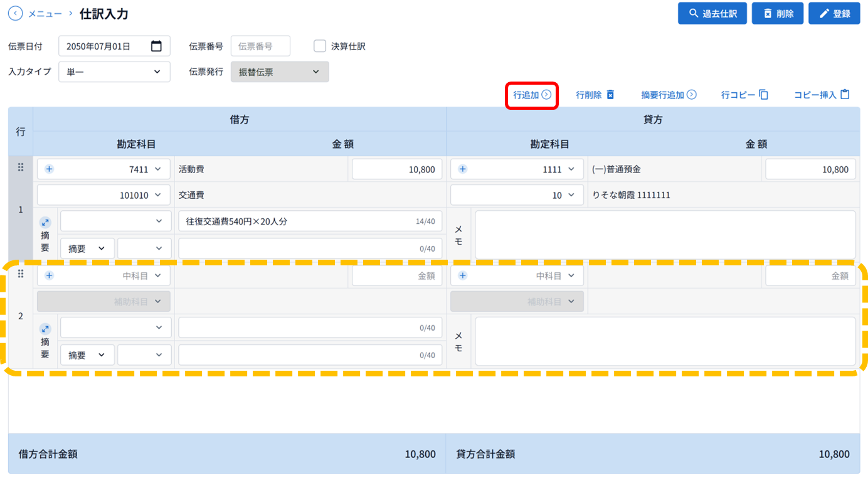Grab the drag handle icon of row 2
This screenshot has height=478, width=868.
click(x=21, y=274)
